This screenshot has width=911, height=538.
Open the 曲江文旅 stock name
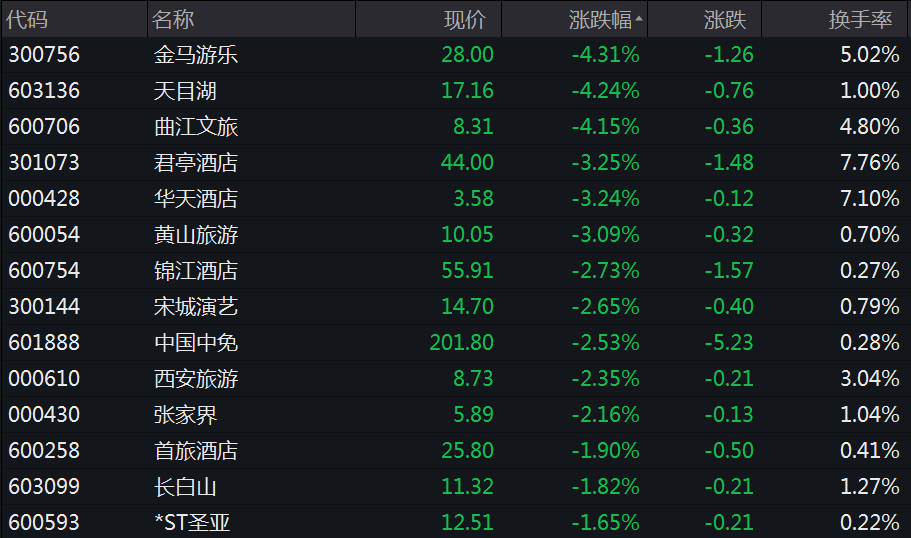[196, 127]
